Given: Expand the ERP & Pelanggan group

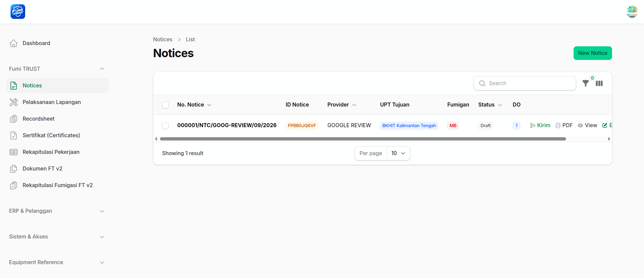Looking at the screenshot, I should pyautogui.click(x=102, y=211).
